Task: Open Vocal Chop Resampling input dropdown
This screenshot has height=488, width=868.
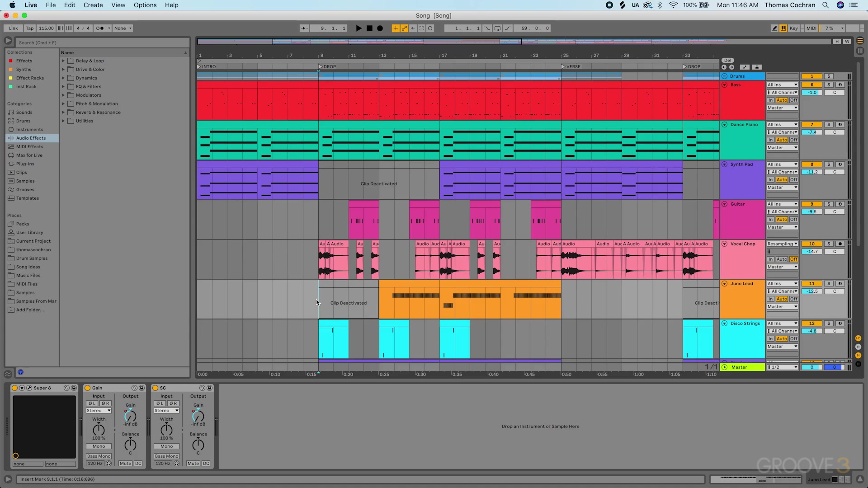Action: point(782,244)
